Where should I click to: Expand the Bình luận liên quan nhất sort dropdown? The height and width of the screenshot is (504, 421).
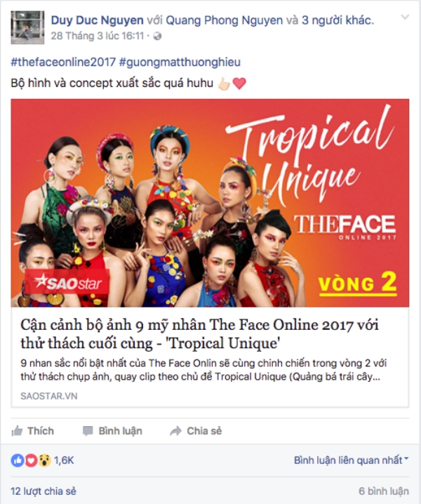(x=351, y=460)
